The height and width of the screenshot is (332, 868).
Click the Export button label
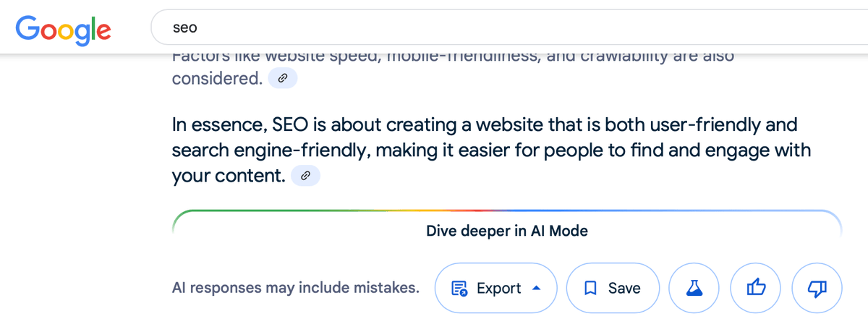pyautogui.click(x=499, y=288)
